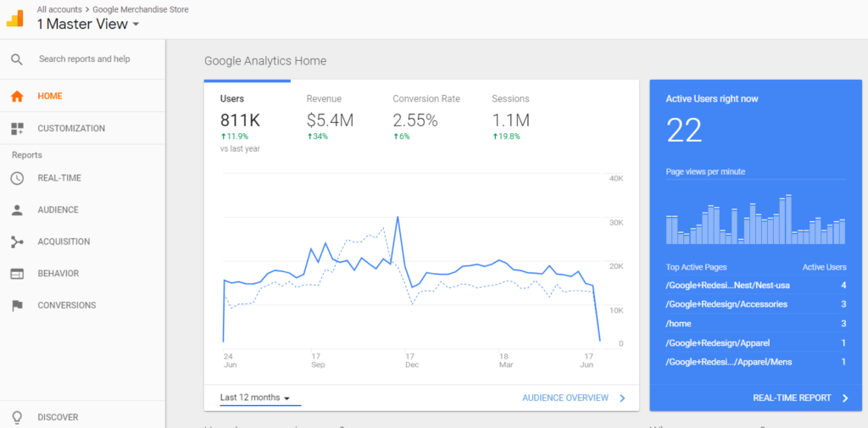Click the 1.1M sessions value
This screenshot has width=868, height=428.
511,120
